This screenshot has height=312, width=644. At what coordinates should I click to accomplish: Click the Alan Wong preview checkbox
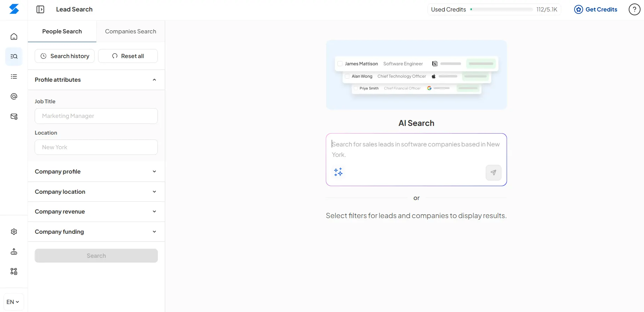(x=347, y=76)
